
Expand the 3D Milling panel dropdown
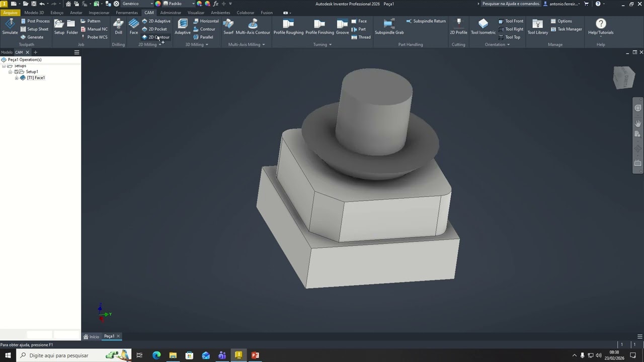point(206,45)
